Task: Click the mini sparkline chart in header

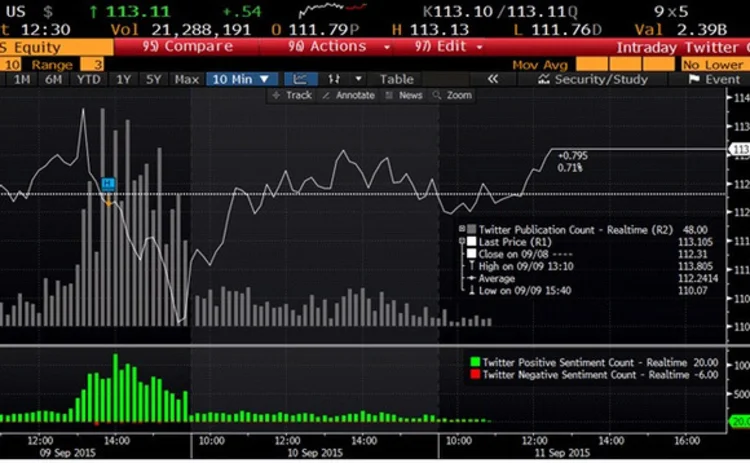Action: pos(332,11)
